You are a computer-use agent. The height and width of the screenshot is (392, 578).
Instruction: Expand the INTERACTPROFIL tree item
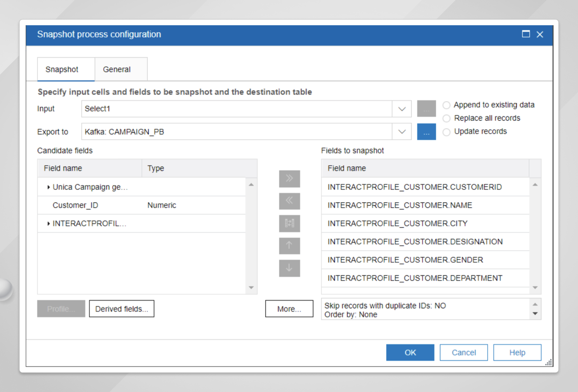[x=48, y=223]
